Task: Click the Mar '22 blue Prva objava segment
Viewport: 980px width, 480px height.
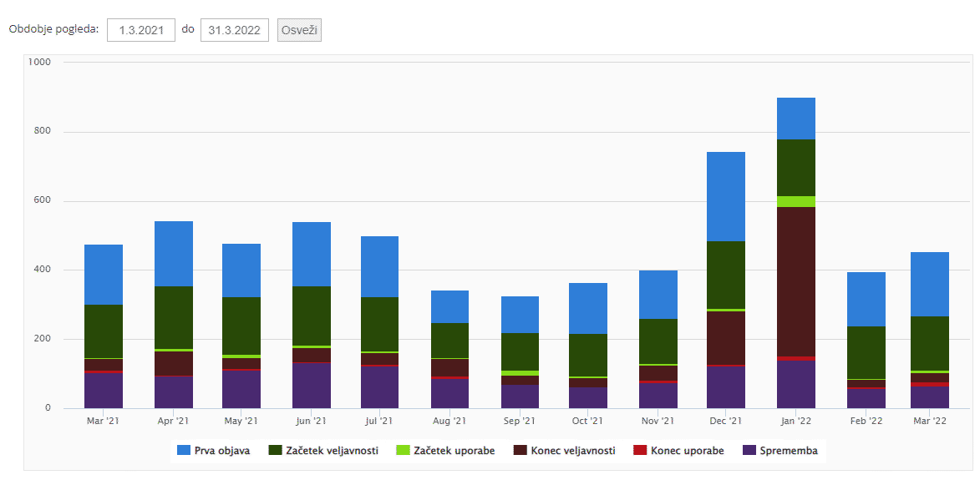Action: click(929, 284)
